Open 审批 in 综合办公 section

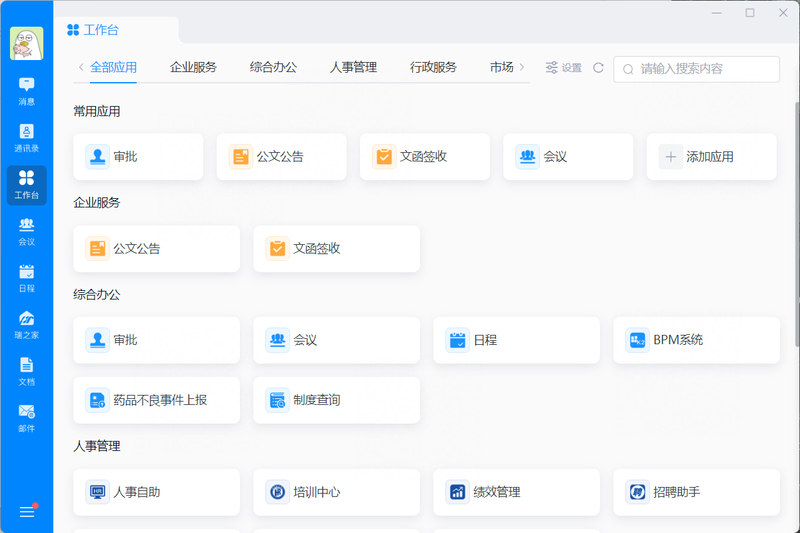157,340
